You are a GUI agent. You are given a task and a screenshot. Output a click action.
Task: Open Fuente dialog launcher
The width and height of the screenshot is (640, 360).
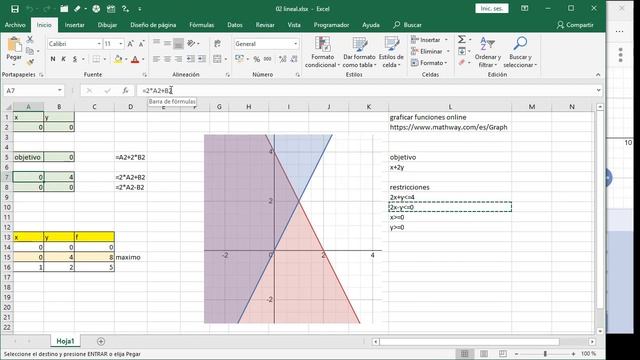[x=144, y=75]
